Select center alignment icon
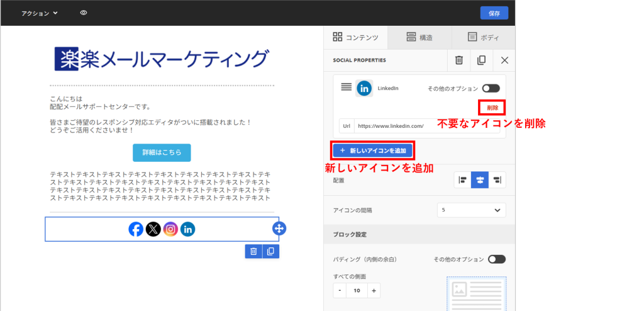The width and height of the screenshot is (644, 311). tap(480, 180)
